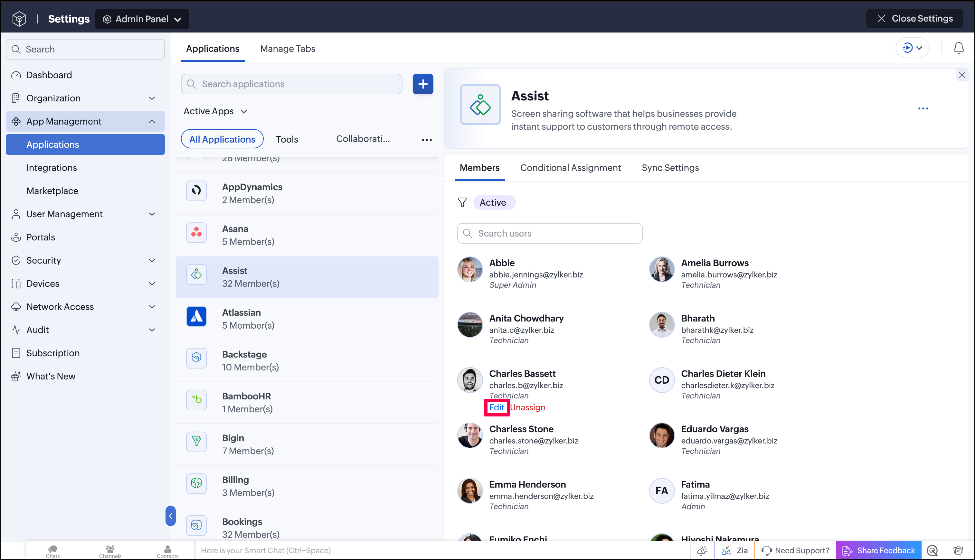Select the Collaboration category filter
The height and width of the screenshot is (560, 975).
click(363, 139)
